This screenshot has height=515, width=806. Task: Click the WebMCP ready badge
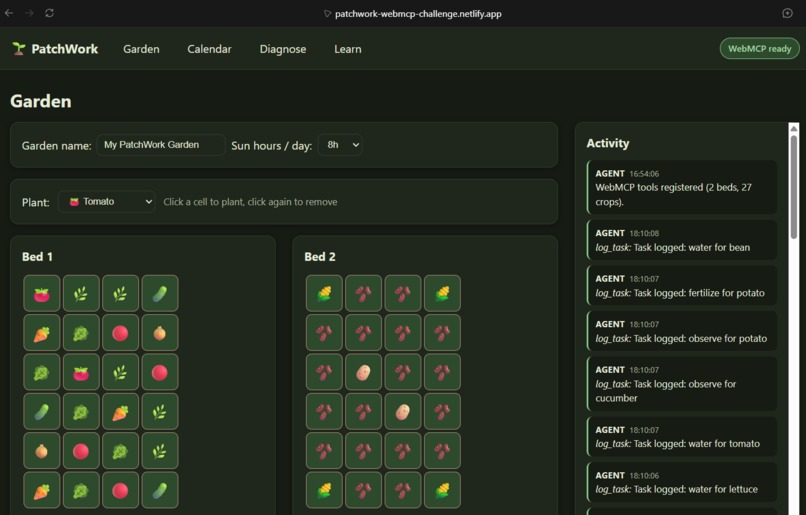pyautogui.click(x=759, y=48)
